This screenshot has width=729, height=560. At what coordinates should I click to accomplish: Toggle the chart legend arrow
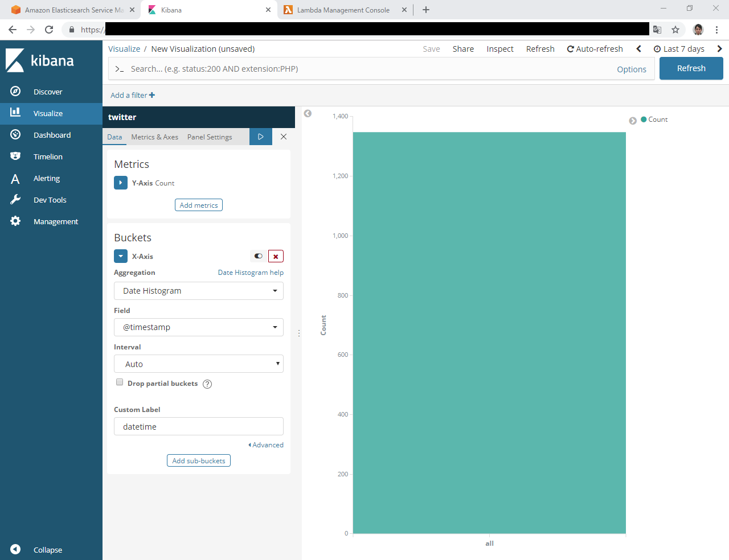pyautogui.click(x=633, y=121)
